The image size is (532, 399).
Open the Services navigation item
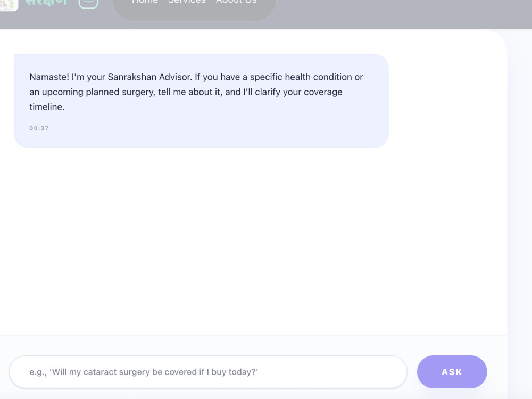pyautogui.click(x=187, y=2)
